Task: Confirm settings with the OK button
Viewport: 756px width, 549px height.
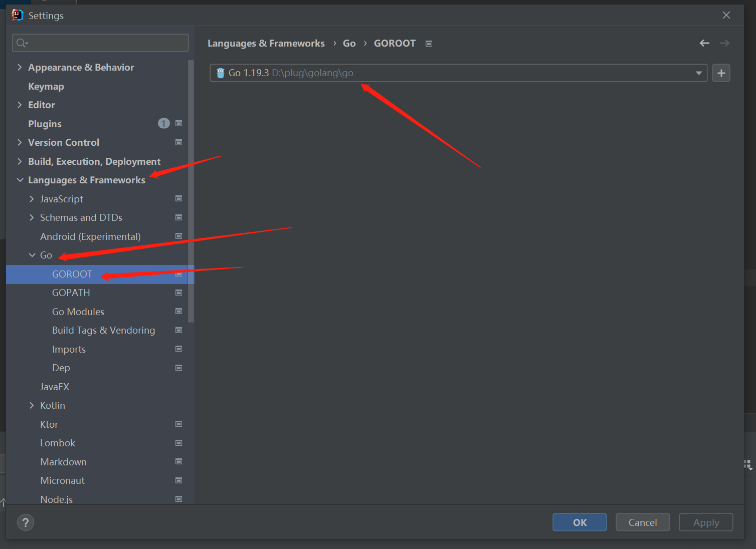Action: 580,522
